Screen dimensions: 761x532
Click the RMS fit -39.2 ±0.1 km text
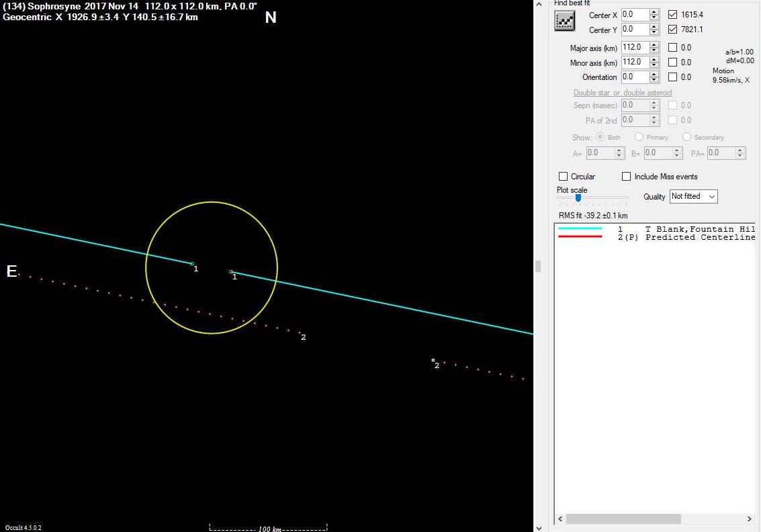(x=593, y=216)
